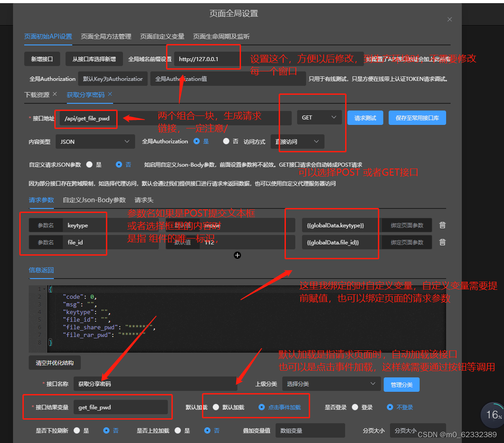Screen dimensions: 504x443
Task: Click the "file_share_pwd" line in JSON response
Action: click(x=110, y=327)
